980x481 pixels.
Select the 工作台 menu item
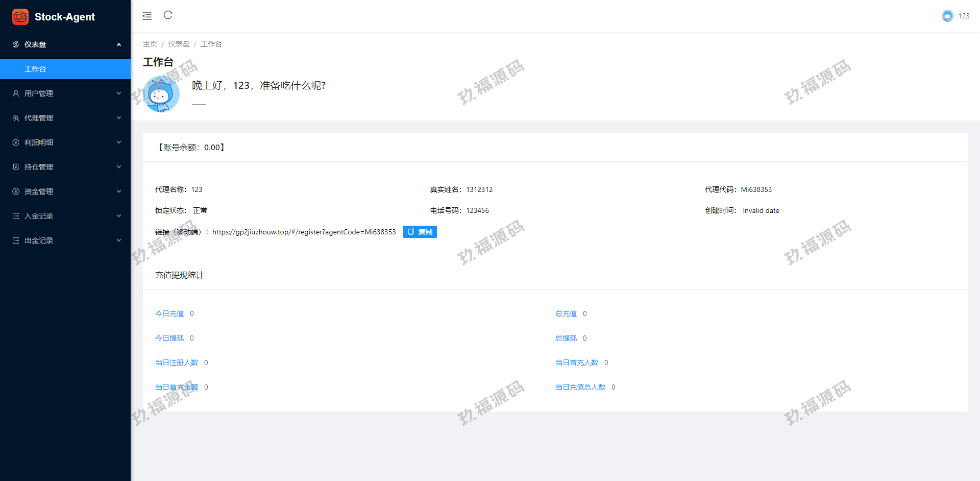coord(35,69)
